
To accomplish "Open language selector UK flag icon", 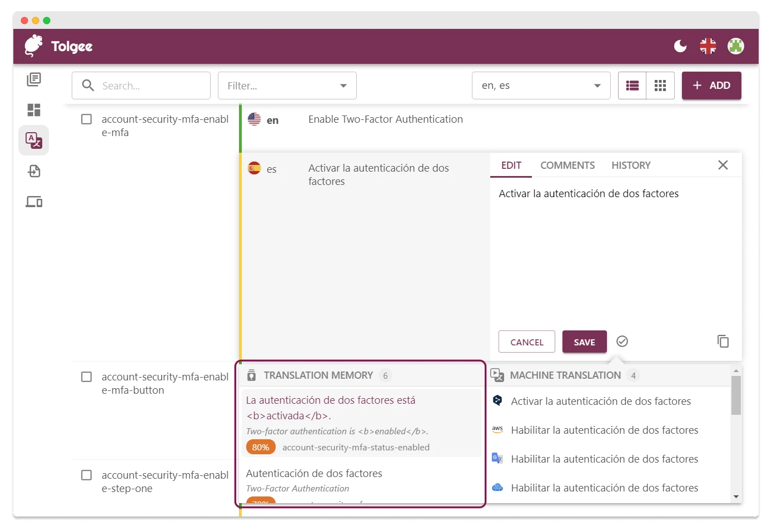I will click(708, 46).
